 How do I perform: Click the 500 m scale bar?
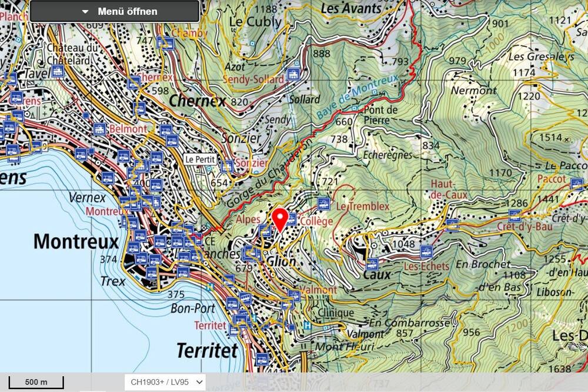(x=36, y=382)
